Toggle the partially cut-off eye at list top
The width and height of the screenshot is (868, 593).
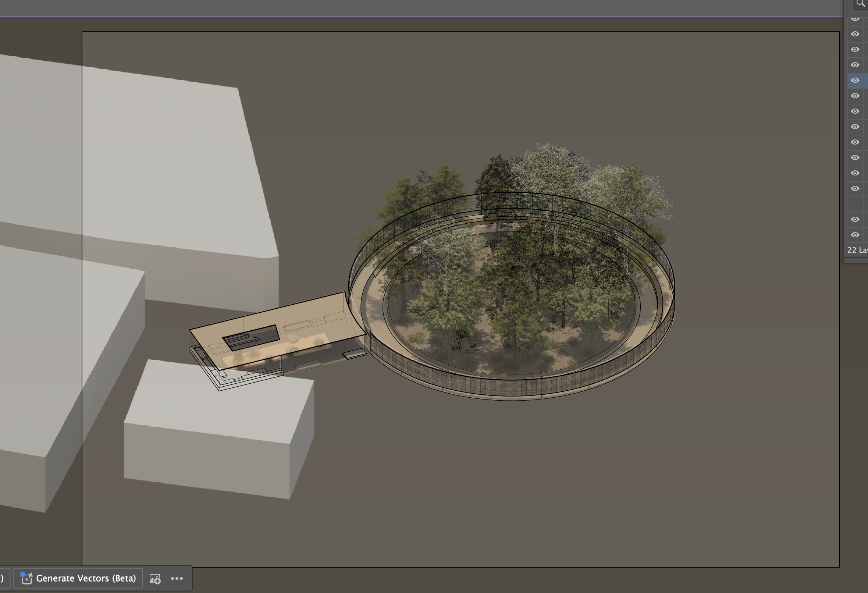pyautogui.click(x=855, y=19)
